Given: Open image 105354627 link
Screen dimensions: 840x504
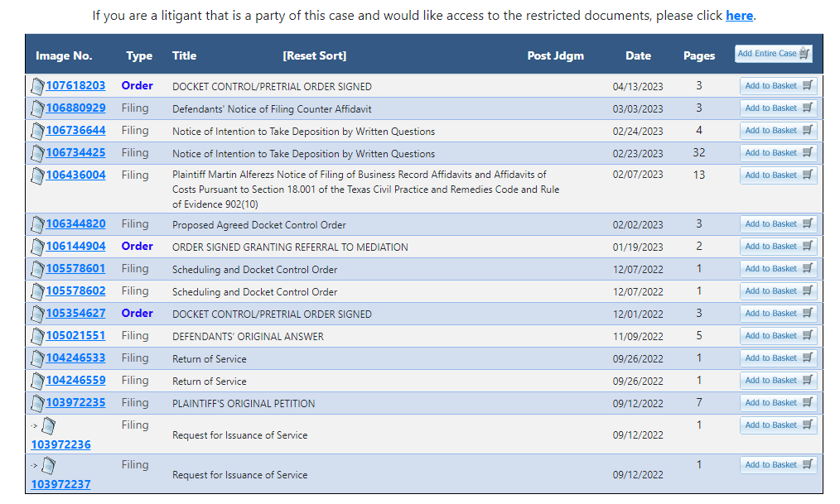Looking at the screenshot, I should [x=75, y=314].
